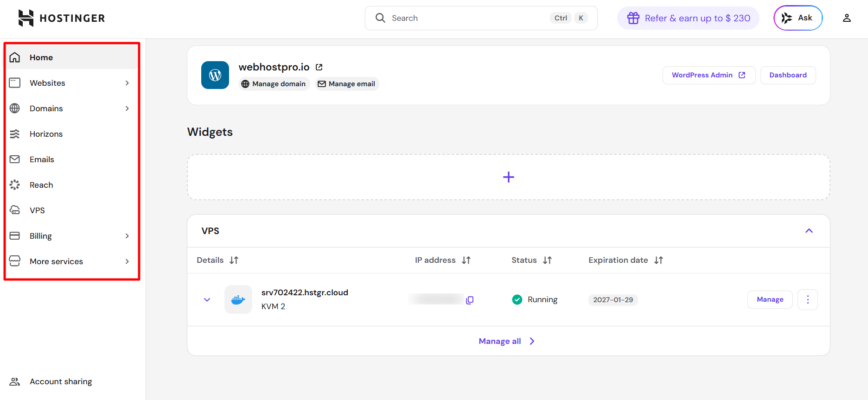The width and height of the screenshot is (868, 400).
Task: Sort VPS list by Expiration date
Action: click(x=659, y=260)
